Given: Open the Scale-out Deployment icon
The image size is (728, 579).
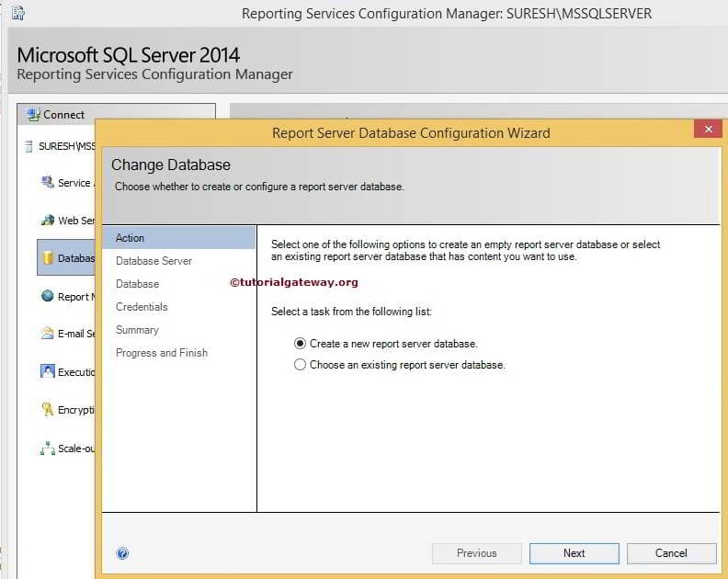Looking at the screenshot, I should pyautogui.click(x=48, y=448).
